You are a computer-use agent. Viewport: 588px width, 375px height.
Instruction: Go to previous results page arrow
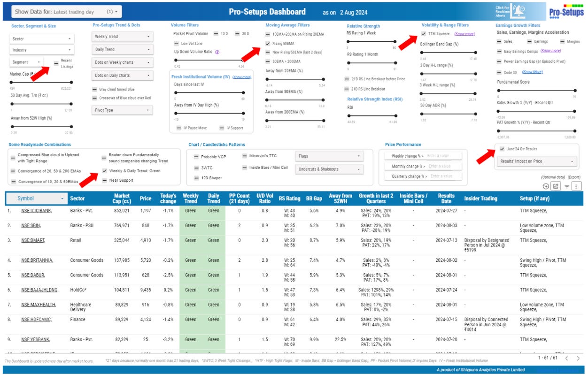[x=566, y=358]
